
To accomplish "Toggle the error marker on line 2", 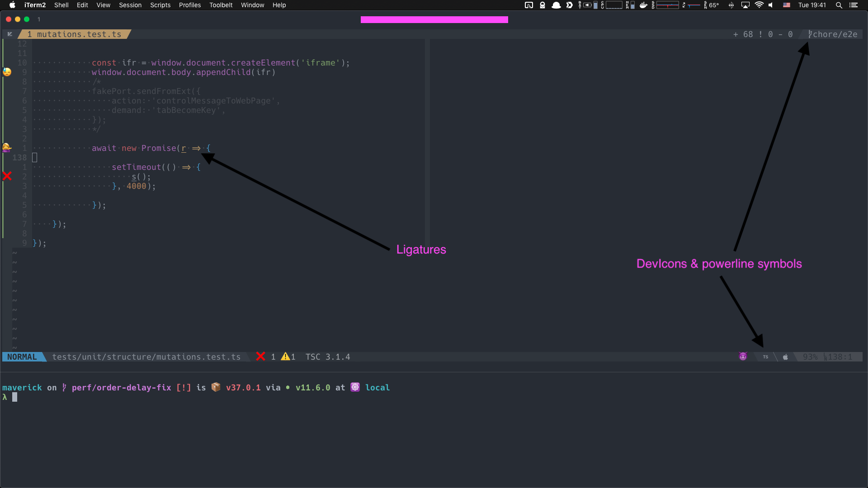I will (x=7, y=176).
